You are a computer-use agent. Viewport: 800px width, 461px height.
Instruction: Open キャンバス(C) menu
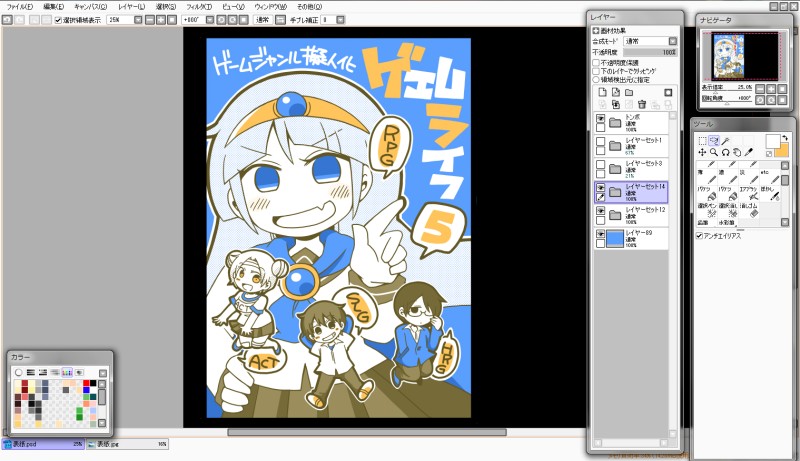pyautogui.click(x=90, y=7)
